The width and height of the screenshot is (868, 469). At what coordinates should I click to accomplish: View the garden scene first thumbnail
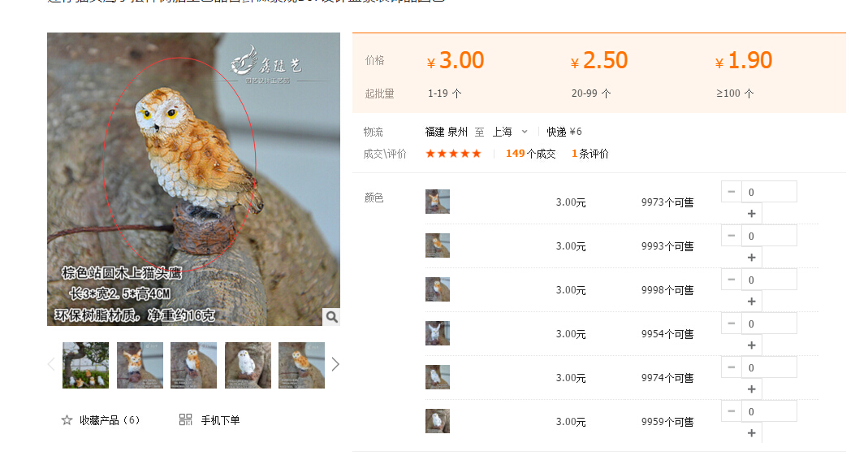coord(86,365)
